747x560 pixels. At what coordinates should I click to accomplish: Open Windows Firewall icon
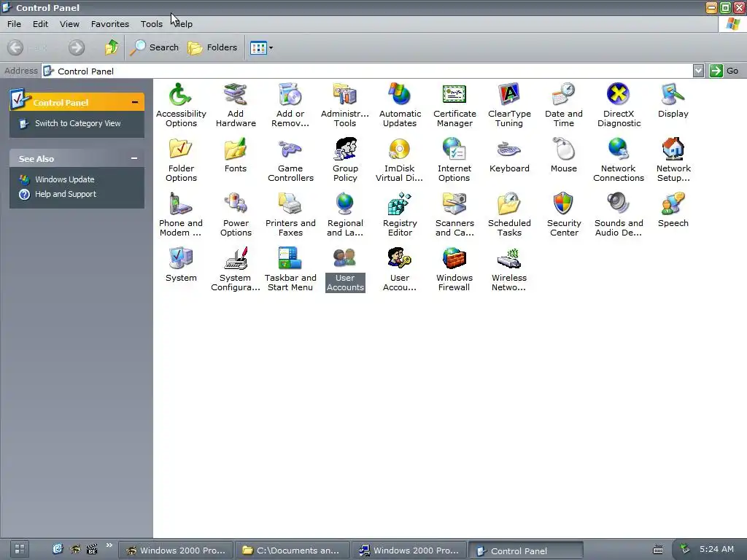point(454,269)
